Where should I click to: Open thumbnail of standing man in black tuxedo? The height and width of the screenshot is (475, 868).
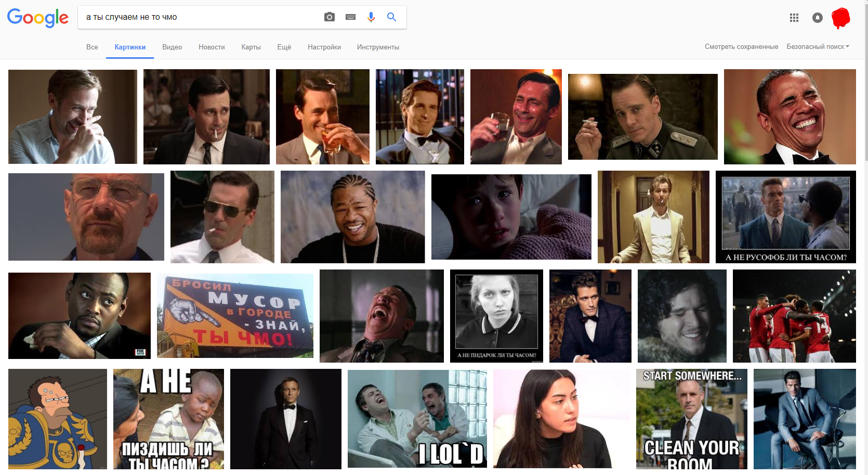tap(286, 419)
